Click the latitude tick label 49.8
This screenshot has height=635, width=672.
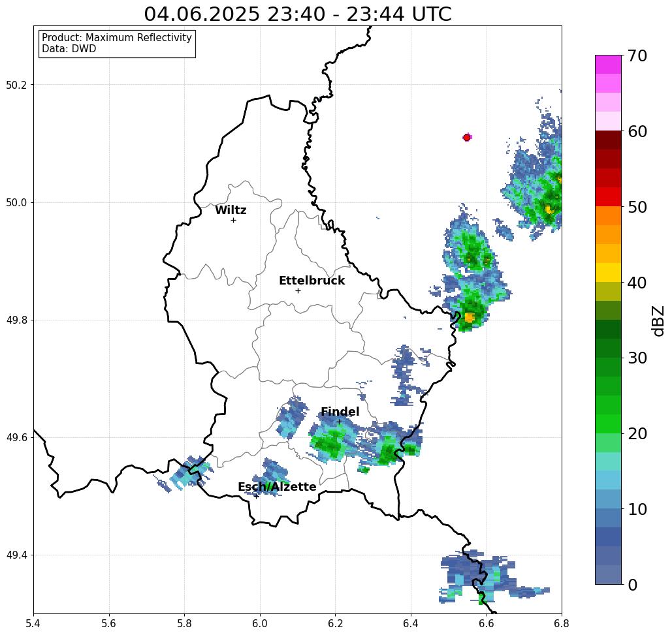(x=16, y=320)
